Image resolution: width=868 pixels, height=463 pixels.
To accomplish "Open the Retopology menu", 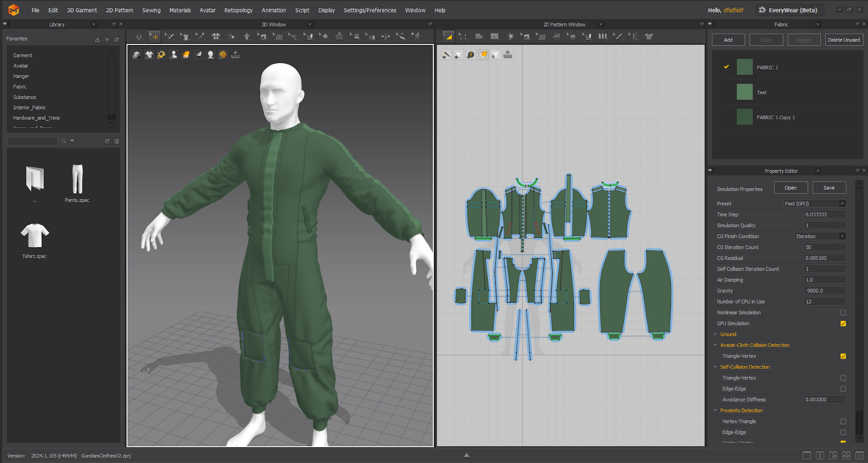I will pos(239,10).
